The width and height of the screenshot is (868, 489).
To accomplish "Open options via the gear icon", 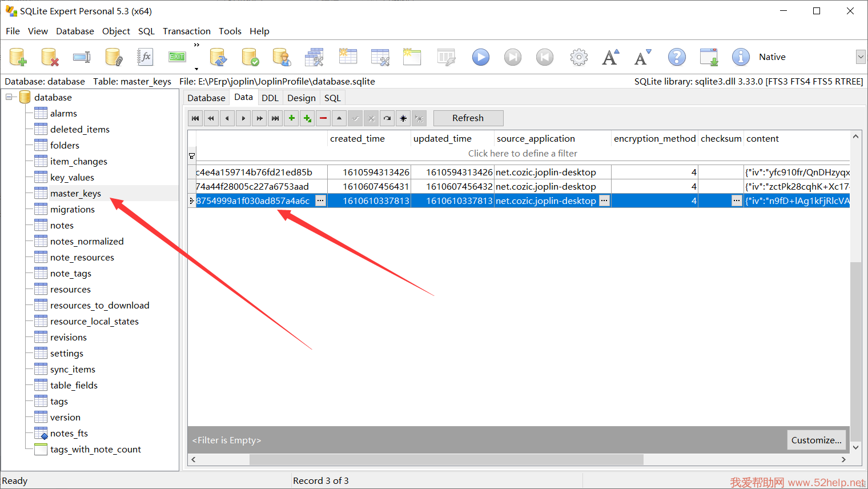I will click(578, 57).
